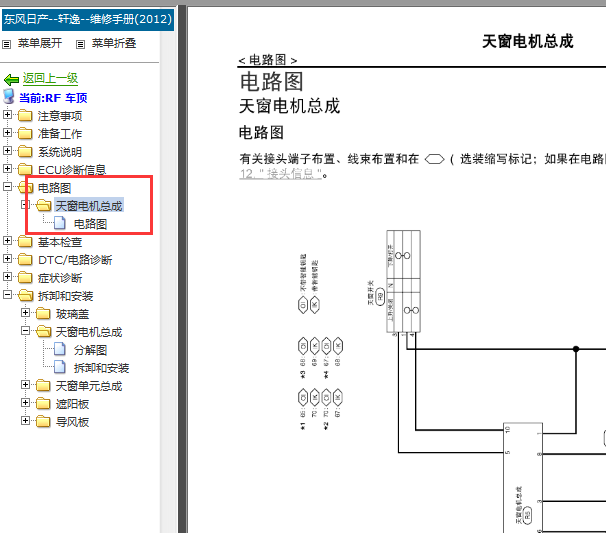
Task: Collapse the top-level 电路图 folder node
Action: pyautogui.click(x=7, y=186)
